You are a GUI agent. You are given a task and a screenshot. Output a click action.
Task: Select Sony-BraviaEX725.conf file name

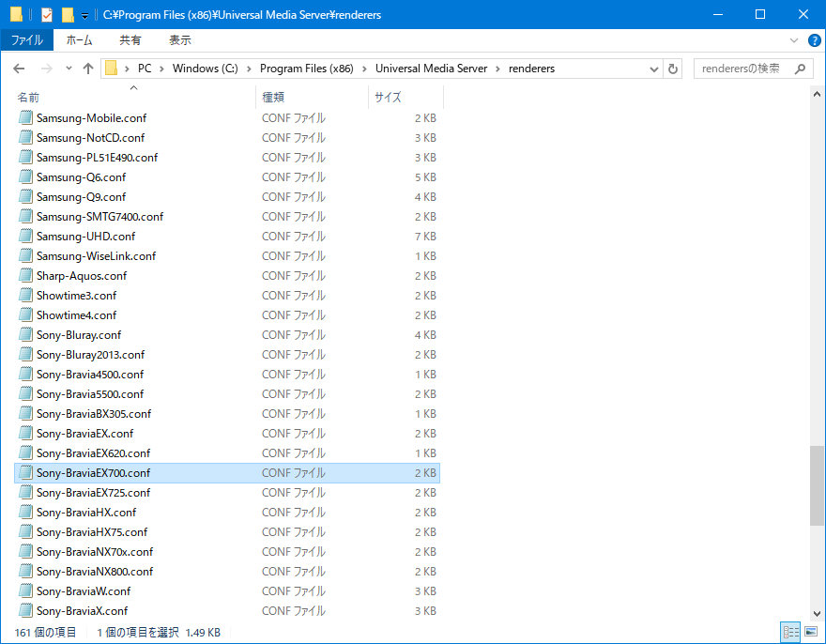click(x=93, y=492)
